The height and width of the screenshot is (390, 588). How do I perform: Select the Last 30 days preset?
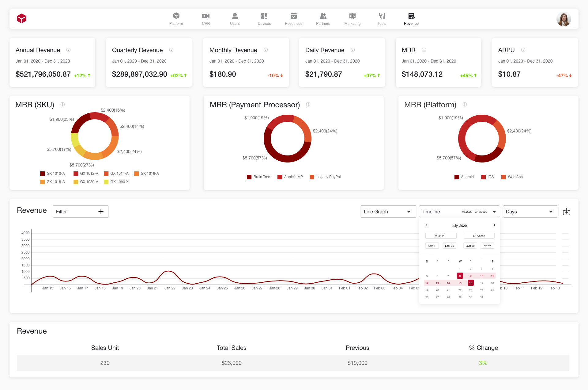449,246
